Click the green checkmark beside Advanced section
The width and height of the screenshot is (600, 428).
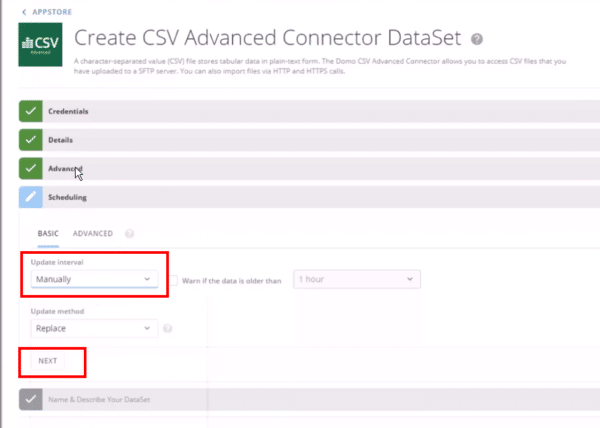[29, 169]
